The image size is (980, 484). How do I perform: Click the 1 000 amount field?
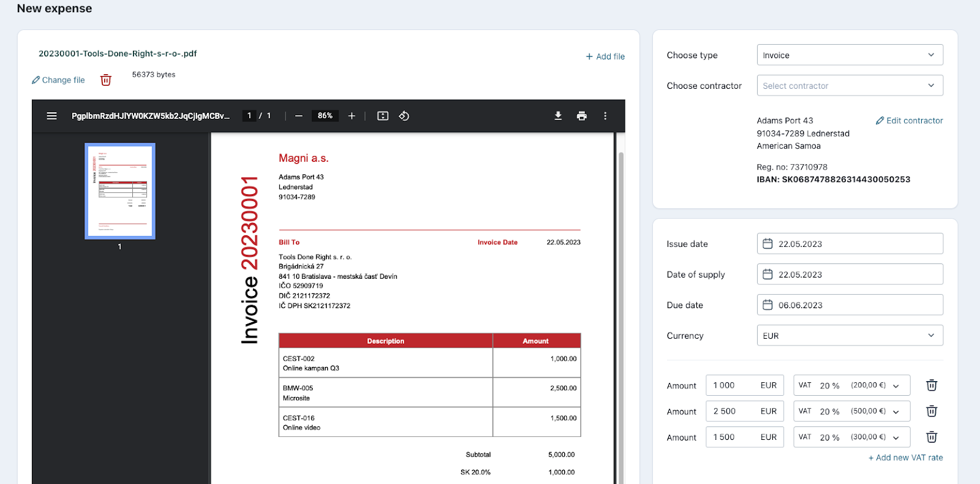(745, 385)
